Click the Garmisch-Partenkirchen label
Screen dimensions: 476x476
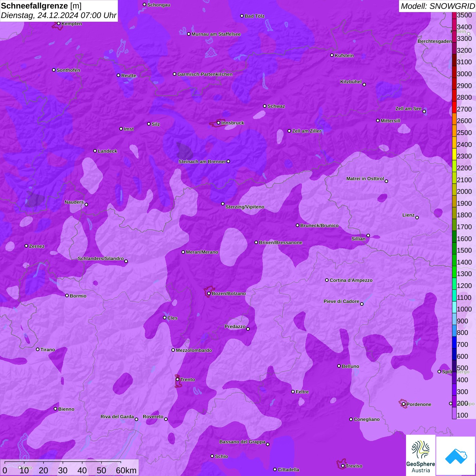205,74
